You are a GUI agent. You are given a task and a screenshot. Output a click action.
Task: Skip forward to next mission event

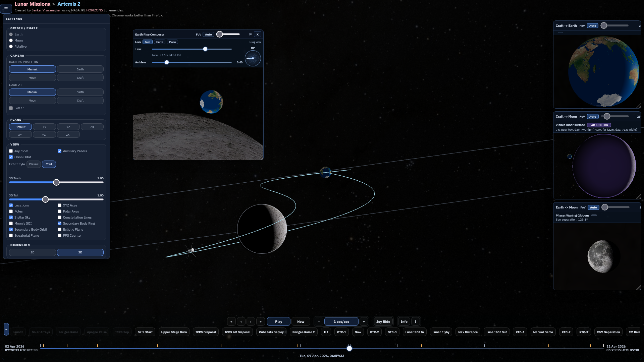(x=261, y=321)
